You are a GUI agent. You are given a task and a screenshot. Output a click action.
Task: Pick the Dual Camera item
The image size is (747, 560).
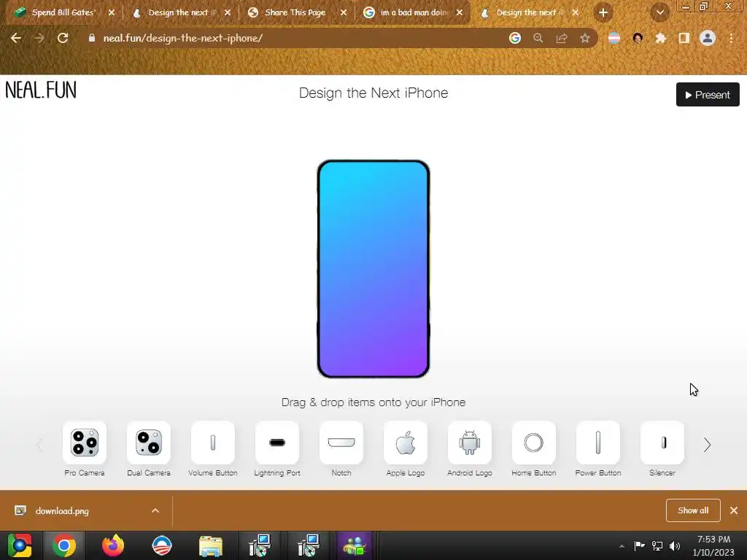click(x=149, y=443)
